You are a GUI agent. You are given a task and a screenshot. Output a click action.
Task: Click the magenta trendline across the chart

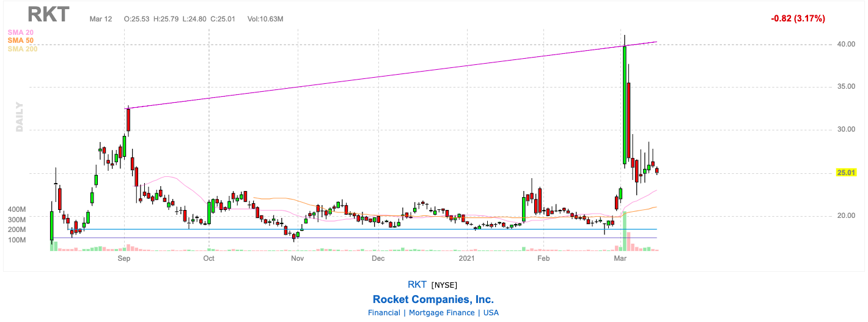391,75
